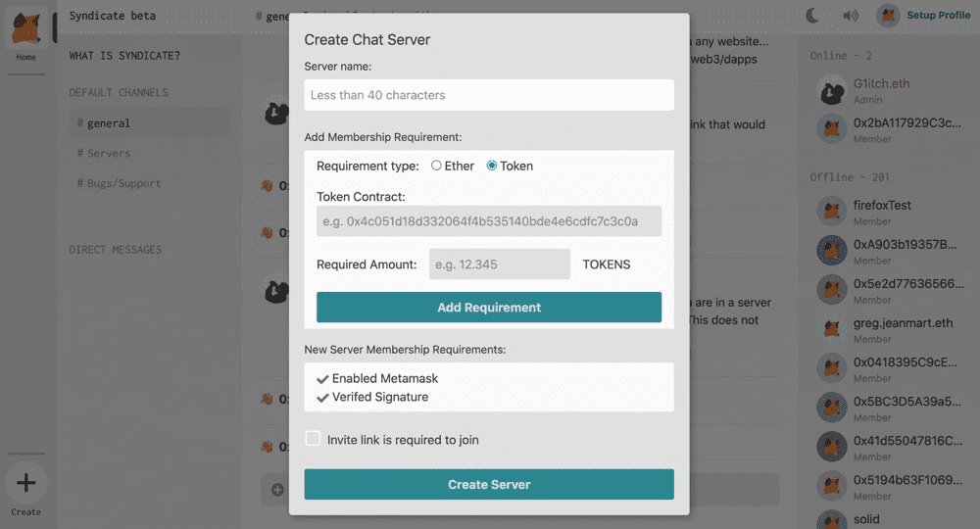The height and width of the screenshot is (529, 980).
Task: Enable the "Invite link is required to join" checkbox
Action: [x=313, y=439]
